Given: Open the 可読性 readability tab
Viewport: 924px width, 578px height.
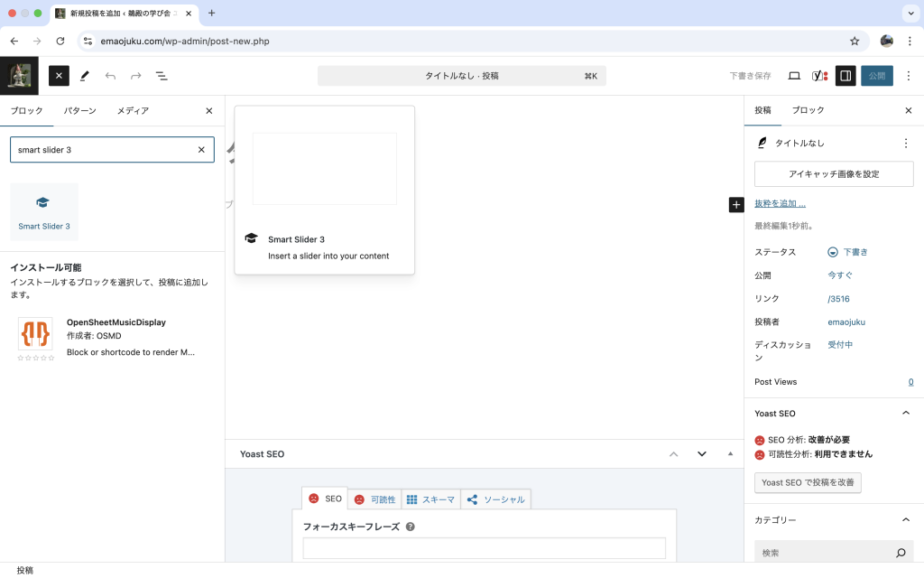Looking at the screenshot, I should [374, 499].
